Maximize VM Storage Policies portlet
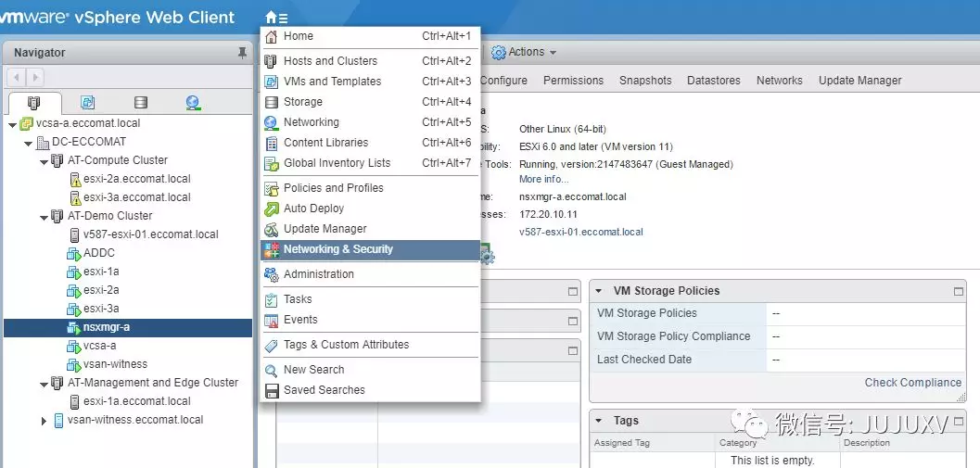The height and width of the screenshot is (468, 980). (958, 291)
